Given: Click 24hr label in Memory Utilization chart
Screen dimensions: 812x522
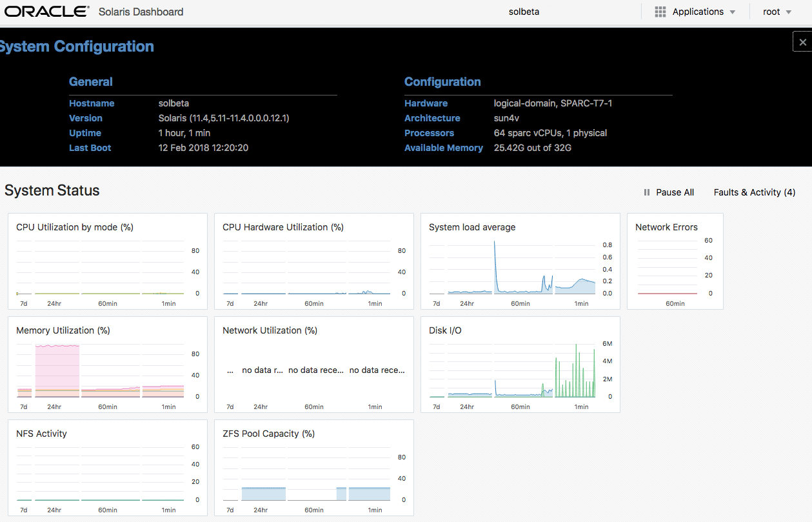Looking at the screenshot, I should (54, 407).
